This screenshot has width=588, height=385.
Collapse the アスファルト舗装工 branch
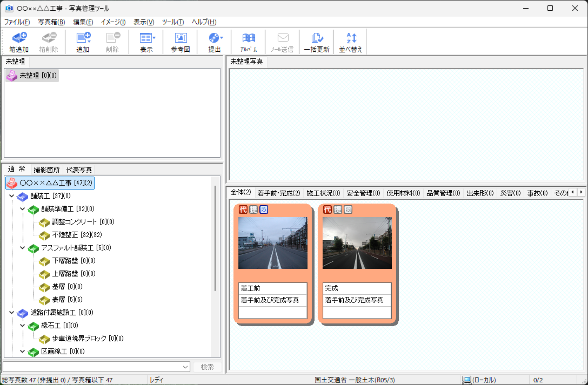22,248
